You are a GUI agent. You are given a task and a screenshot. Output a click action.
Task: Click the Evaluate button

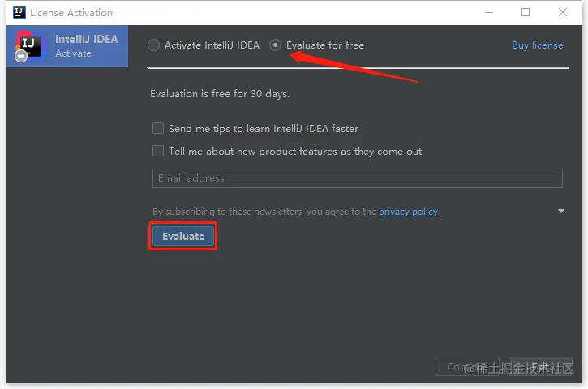(183, 236)
